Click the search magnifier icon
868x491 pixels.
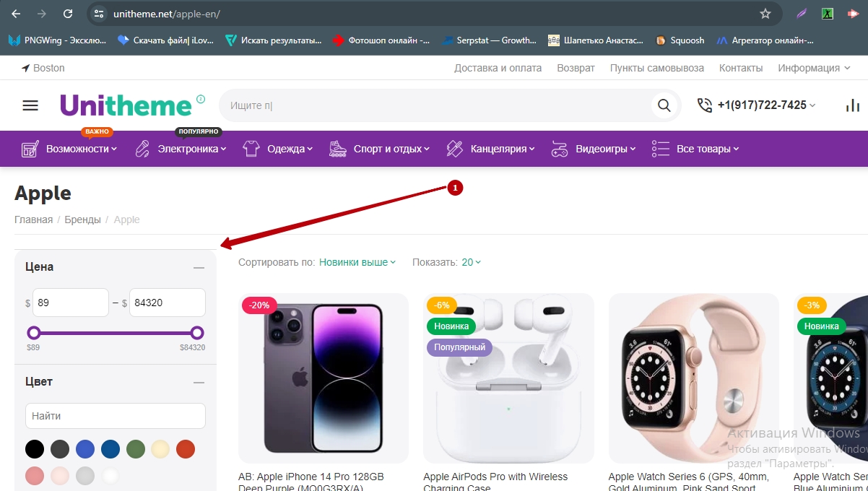(663, 105)
